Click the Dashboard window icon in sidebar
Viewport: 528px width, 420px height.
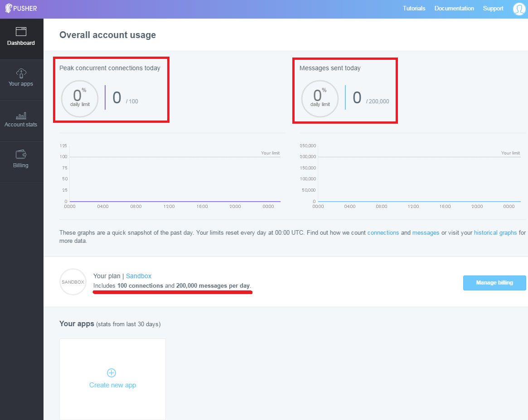[x=21, y=32]
